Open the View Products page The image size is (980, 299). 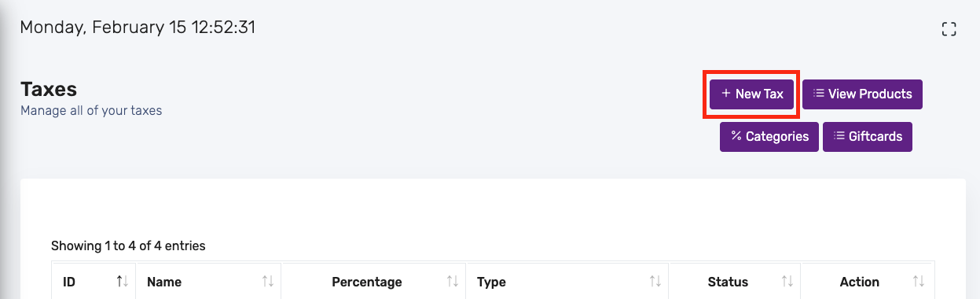pyautogui.click(x=862, y=94)
